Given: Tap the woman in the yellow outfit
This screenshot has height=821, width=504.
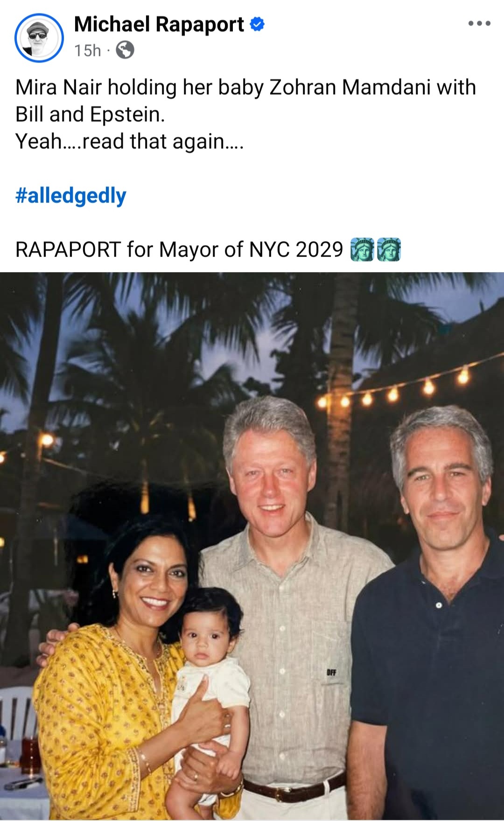Looking at the screenshot, I should pyautogui.click(x=126, y=672).
